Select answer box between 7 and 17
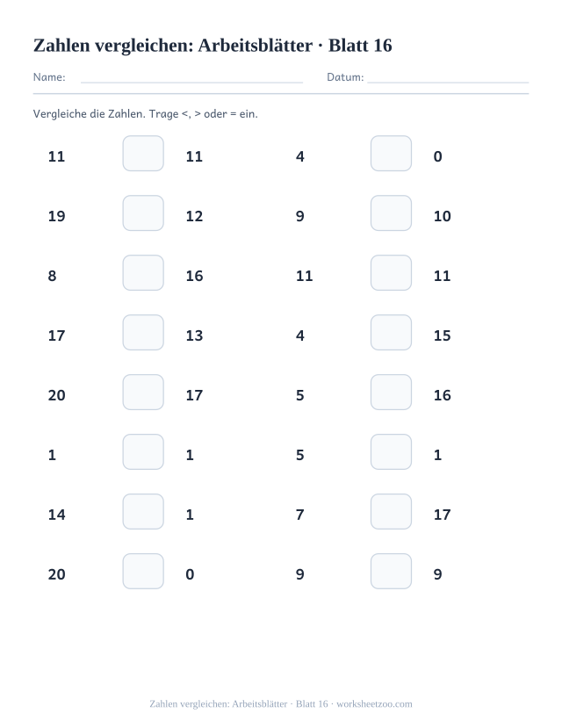This screenshot has width=562, height=728. point(391,512)
